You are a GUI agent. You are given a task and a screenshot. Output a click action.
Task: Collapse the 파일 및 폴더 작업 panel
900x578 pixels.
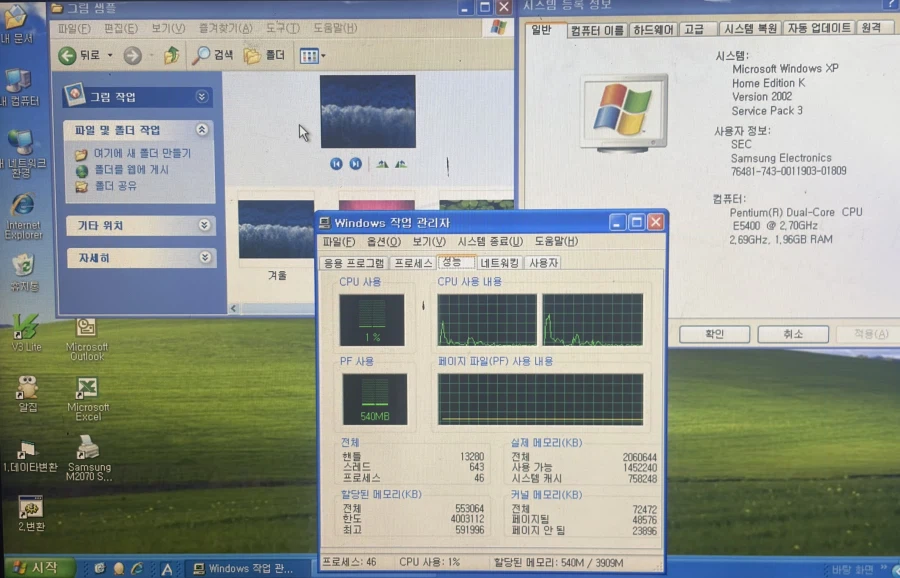pos(201,130)
